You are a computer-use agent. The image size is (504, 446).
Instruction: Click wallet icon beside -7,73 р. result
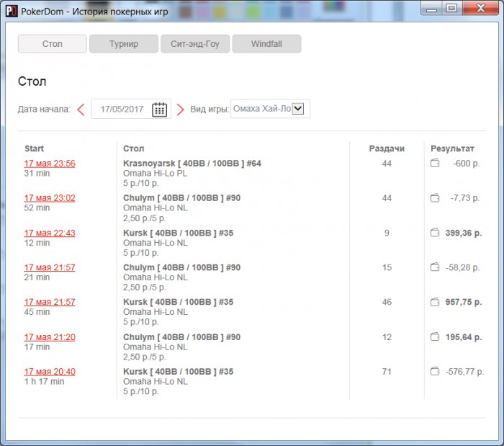[x=435, y=198]
